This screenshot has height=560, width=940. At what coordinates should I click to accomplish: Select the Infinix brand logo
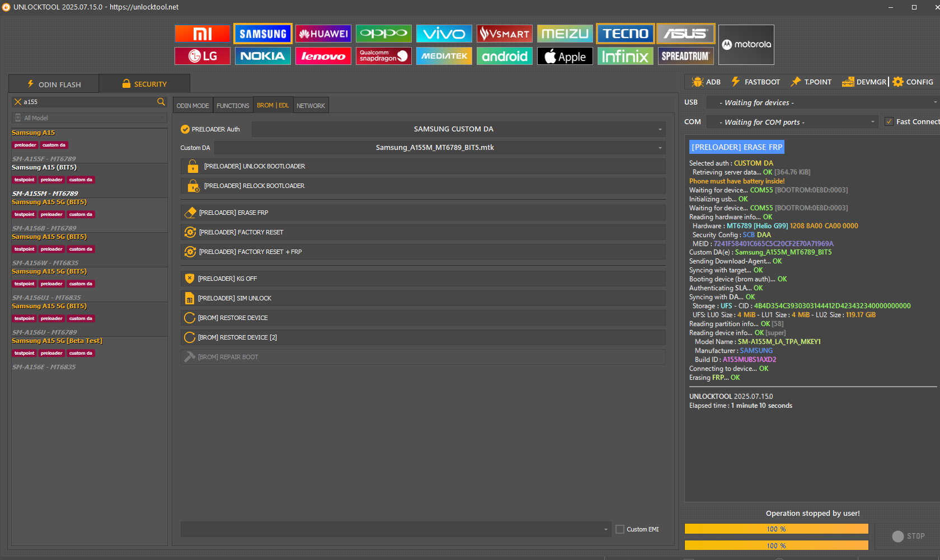(x=626, y=56)
